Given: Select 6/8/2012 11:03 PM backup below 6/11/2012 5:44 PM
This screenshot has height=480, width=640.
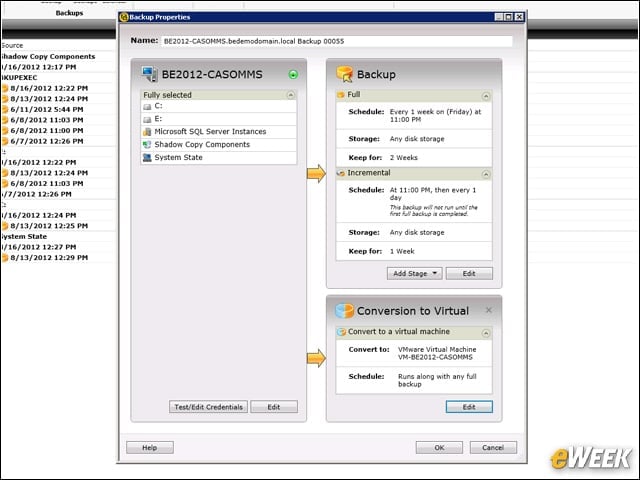Looking at the screenshot, I should click(47, 120).
